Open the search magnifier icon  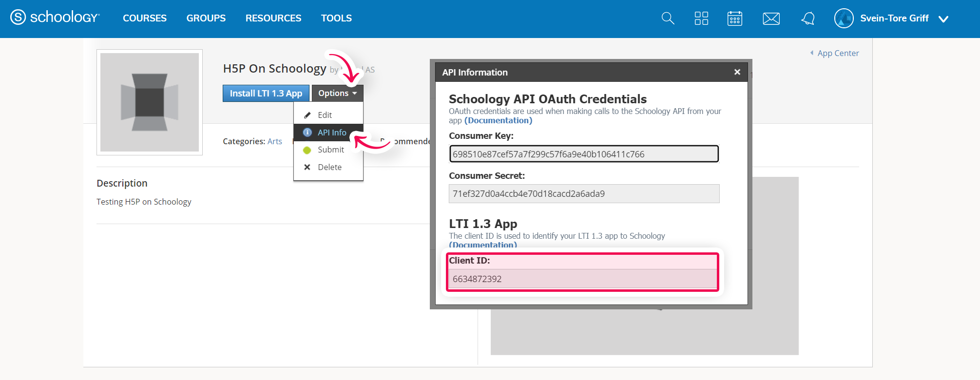pos(668,19)
